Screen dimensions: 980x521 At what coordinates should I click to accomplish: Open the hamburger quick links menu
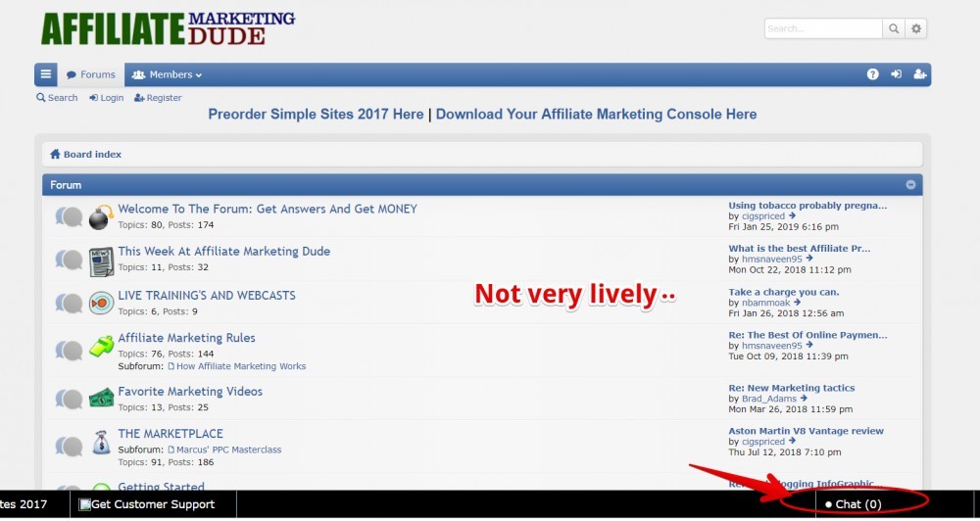(46, 74)
